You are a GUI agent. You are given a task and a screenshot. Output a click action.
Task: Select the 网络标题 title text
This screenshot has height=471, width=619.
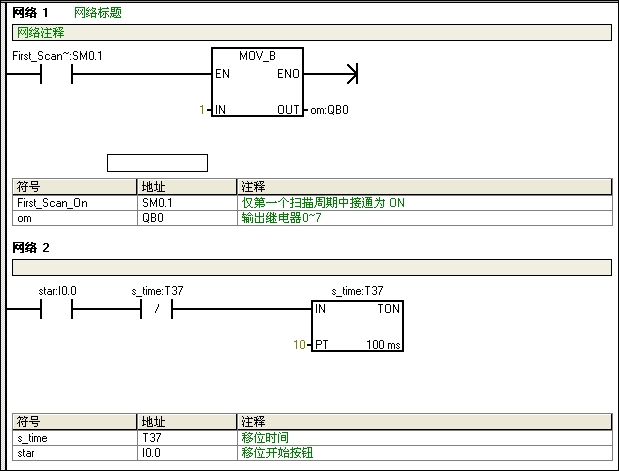(x=98, y=13)
